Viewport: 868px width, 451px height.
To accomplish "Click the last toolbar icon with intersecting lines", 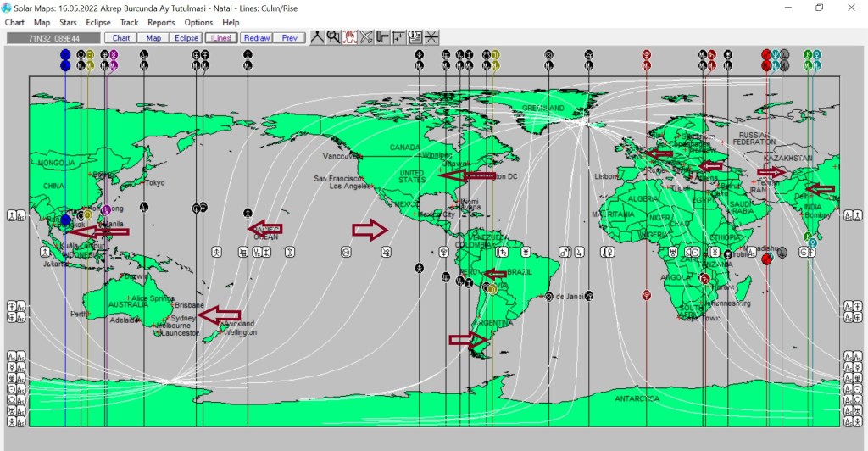I will click(431, 37).
